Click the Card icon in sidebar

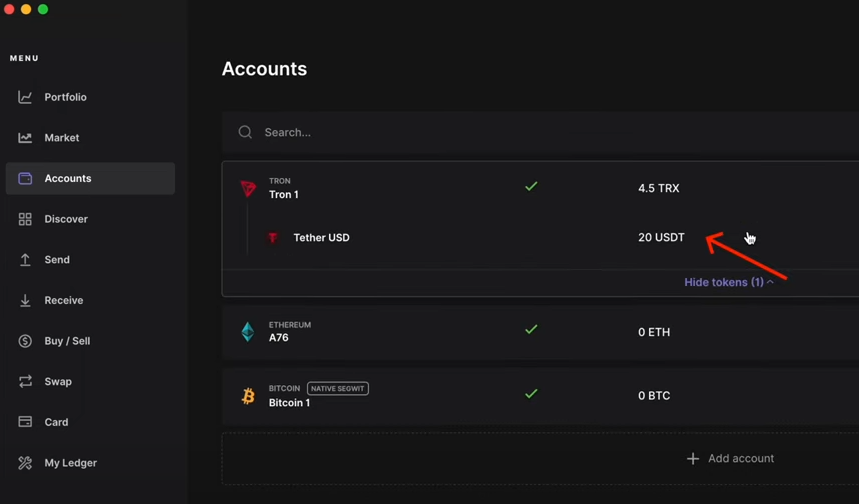pos(25,422)
